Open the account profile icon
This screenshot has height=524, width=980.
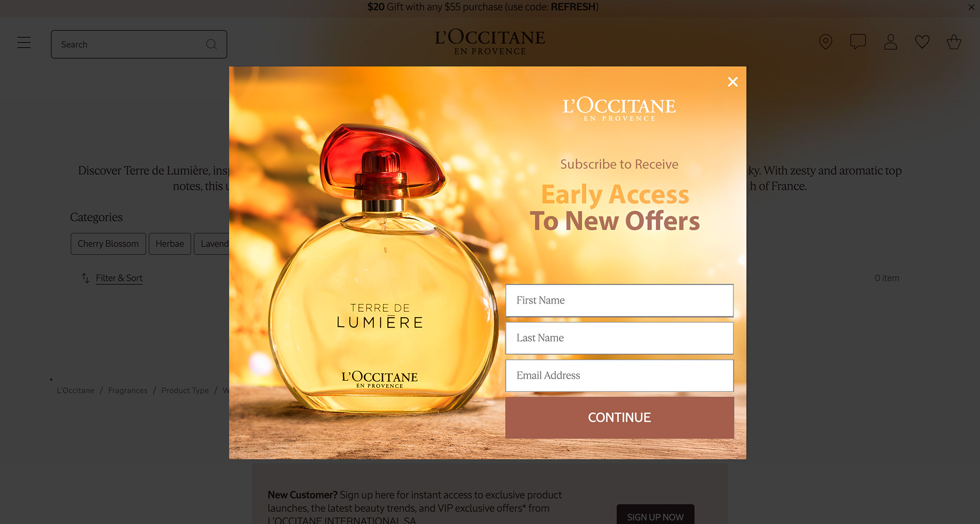click(x=890, y=42)
